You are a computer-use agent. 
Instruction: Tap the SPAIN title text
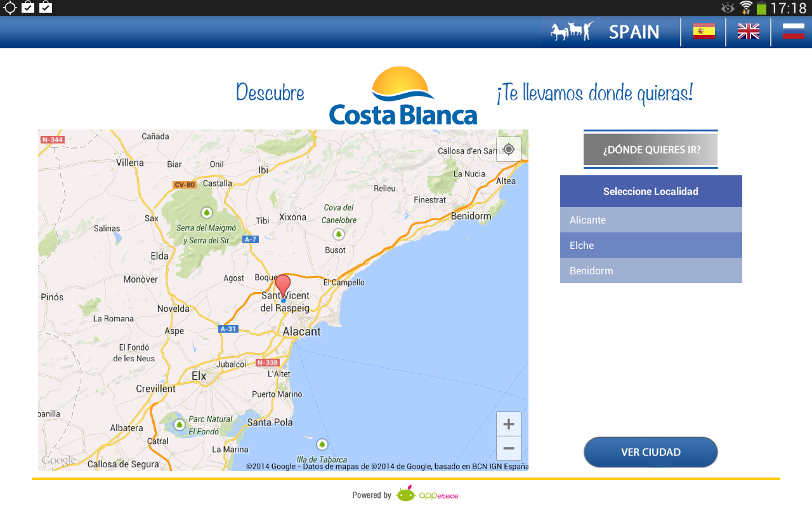(634, 32)
